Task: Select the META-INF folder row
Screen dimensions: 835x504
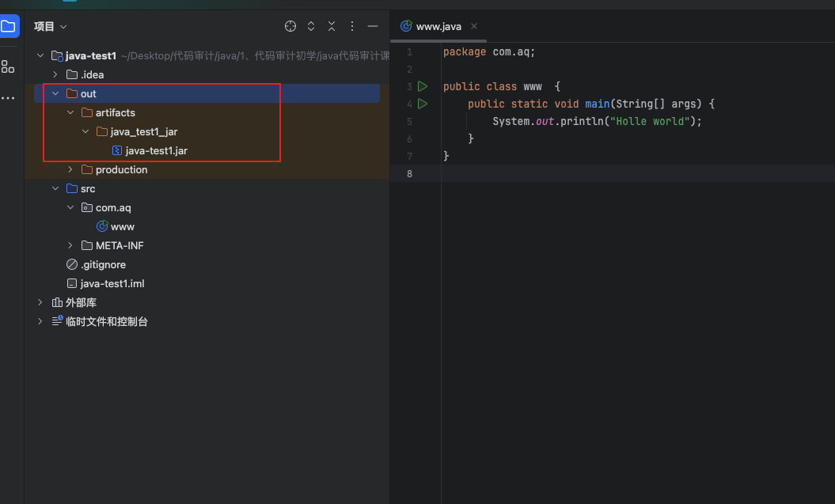Action: (207, 246)
